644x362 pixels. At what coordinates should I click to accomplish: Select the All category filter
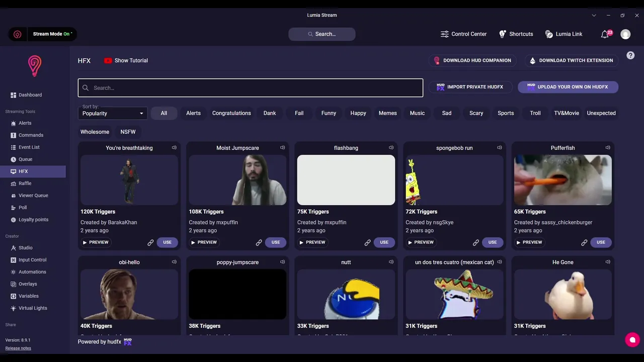click(164, 113)
